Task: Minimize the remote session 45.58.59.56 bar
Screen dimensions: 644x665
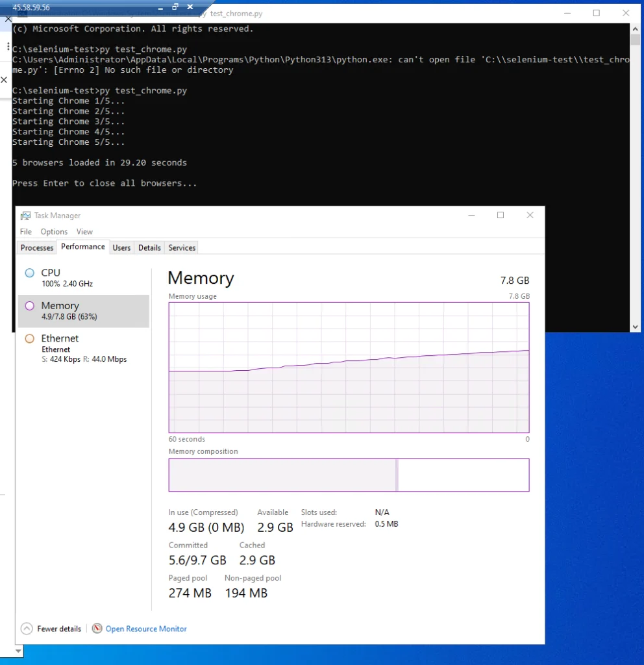Action: [x=160, y=7]
